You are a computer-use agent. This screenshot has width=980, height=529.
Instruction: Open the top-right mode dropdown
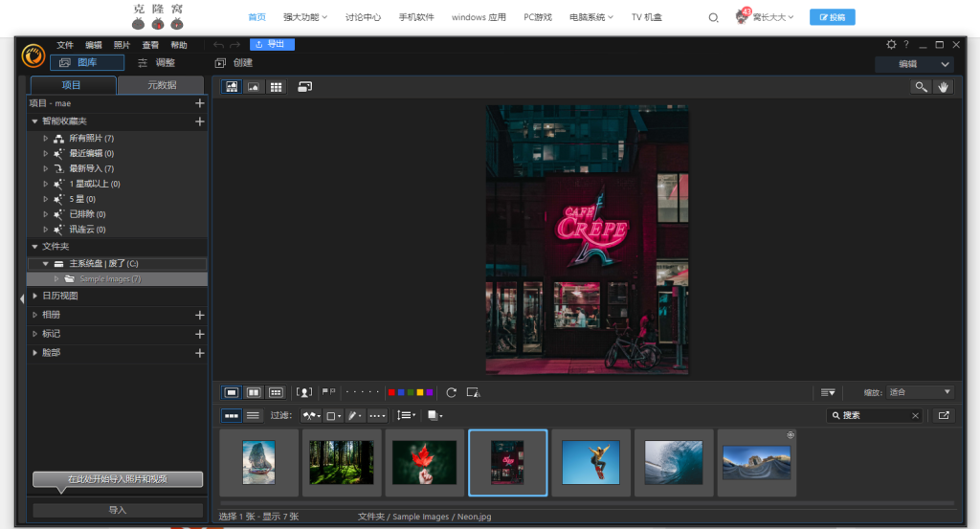click(915, 64)
